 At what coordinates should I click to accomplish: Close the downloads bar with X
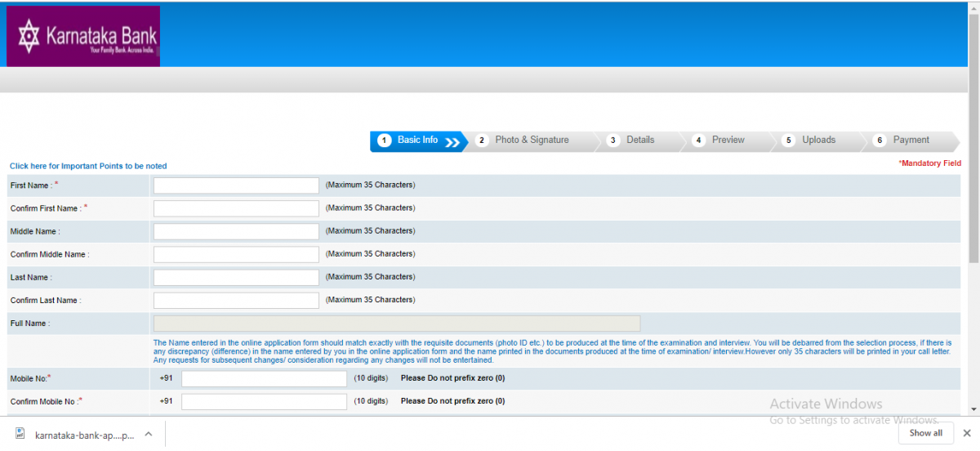pos(967,433)
